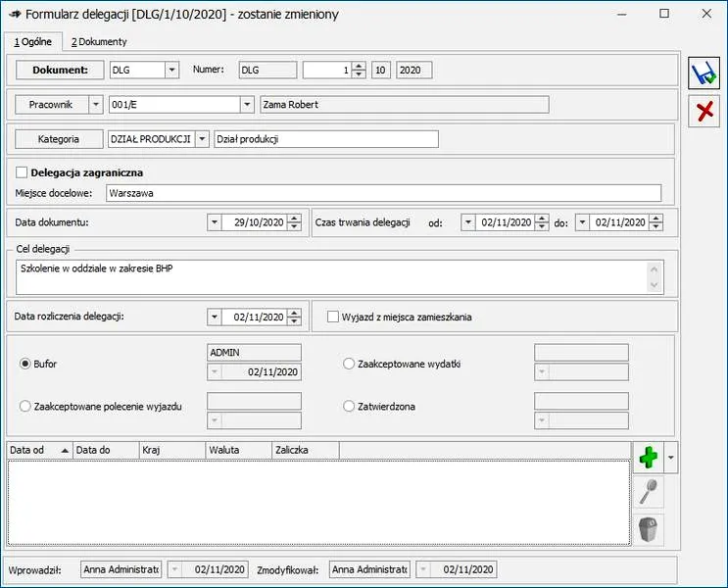Click the Kraj column header
This screenshot has height=588, width=728.
pyautogui.click(x=172, y=450)
